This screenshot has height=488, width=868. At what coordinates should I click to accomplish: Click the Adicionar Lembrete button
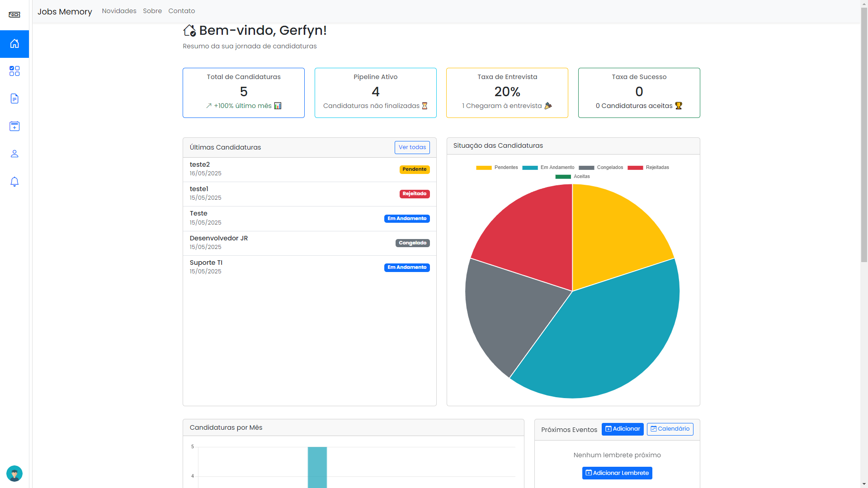point(617,473)
